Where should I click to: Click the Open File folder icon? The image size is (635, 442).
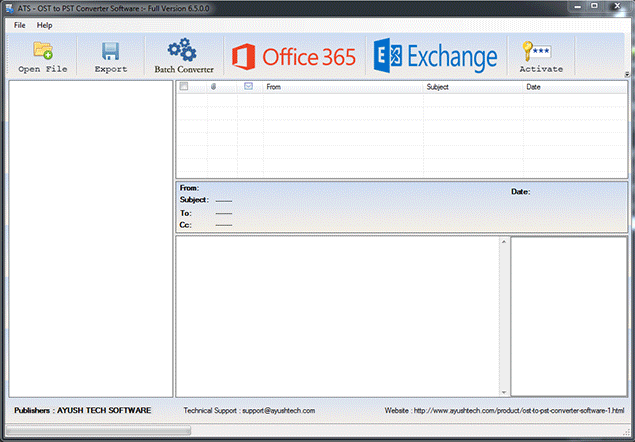(x=43, y=50)
